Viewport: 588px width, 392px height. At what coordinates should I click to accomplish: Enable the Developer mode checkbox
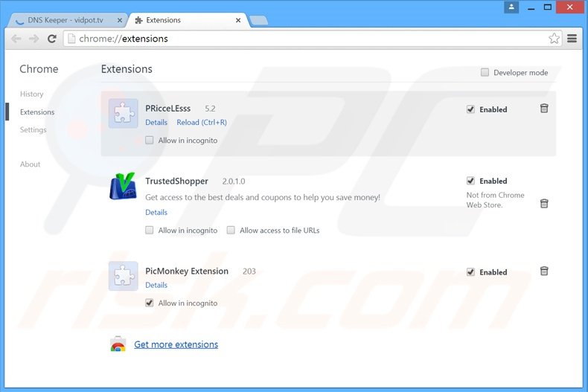coord(485,72)
